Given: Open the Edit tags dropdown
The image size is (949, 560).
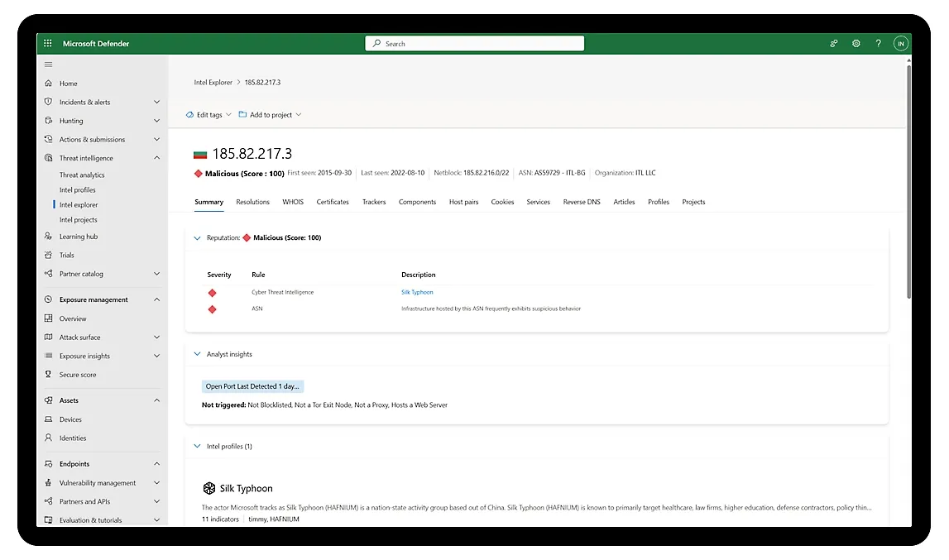Looking at the screenshot, I should click(x=208, y=115).
